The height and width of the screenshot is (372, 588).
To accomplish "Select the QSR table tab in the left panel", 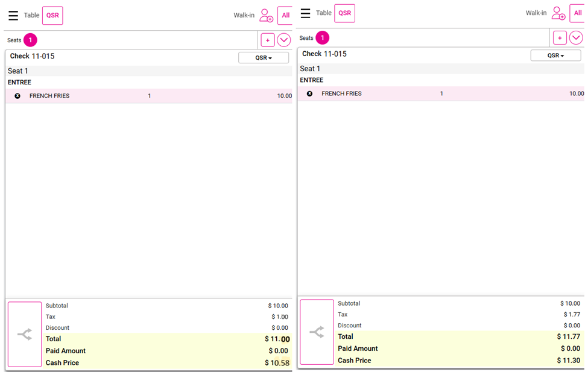I will (52, 16).
